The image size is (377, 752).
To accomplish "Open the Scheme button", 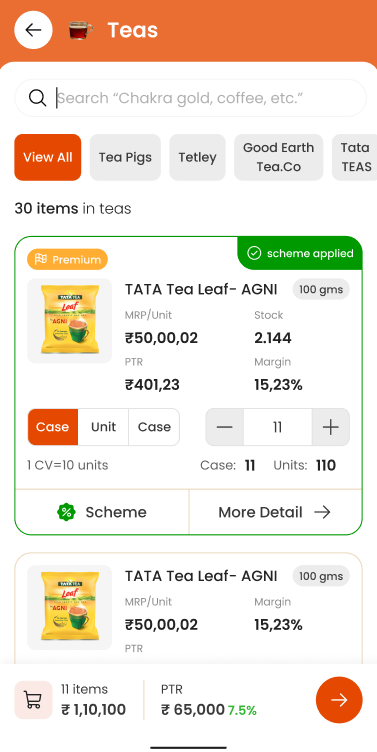I will (102, 512).
